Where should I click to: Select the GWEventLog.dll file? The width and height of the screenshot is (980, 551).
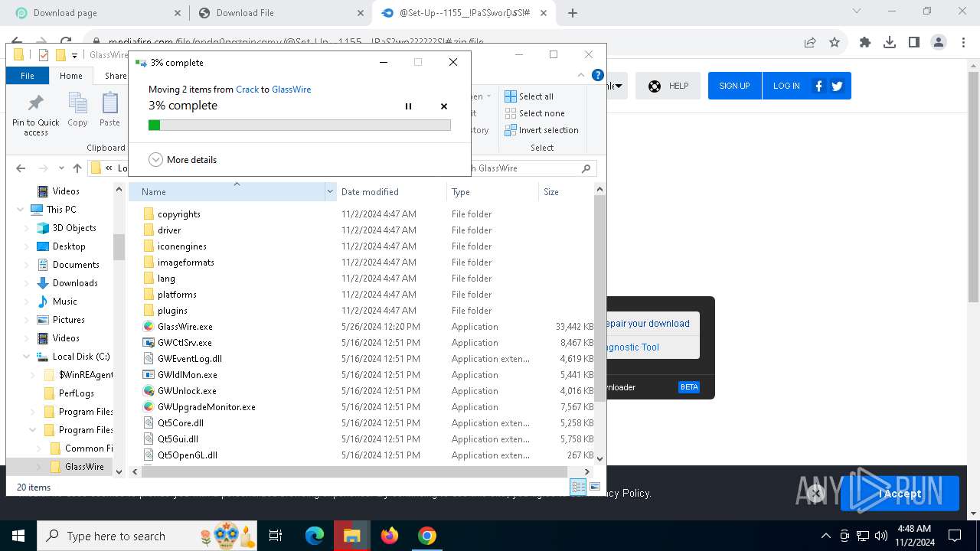point(190,359)
